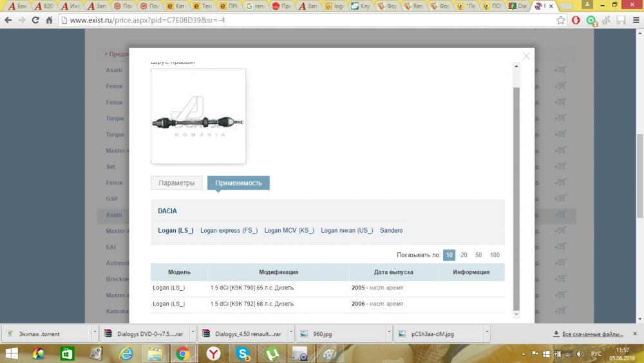Open Все скачанные файлы link
Image resolution: width=644 pixels, height=363 pixels.
pos(592,334)
